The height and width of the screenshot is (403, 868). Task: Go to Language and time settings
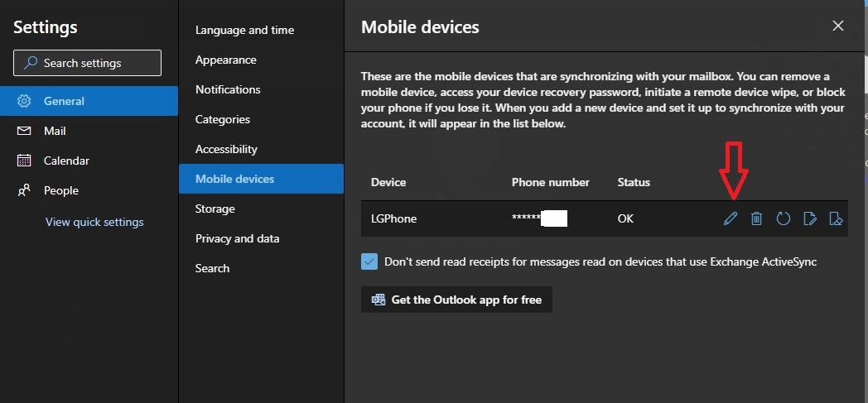point(261,30)
